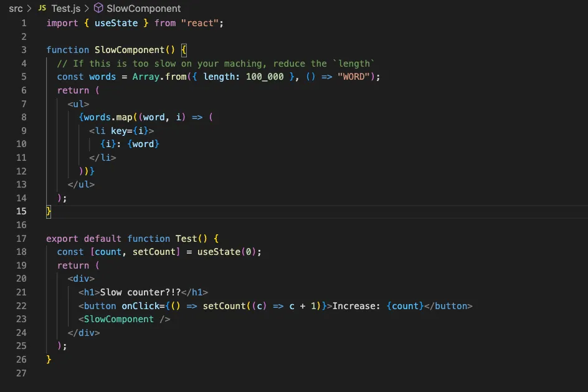588x392 pixels.
Task: Open the src folder breadcrumb
Action: tap(16, 8)
